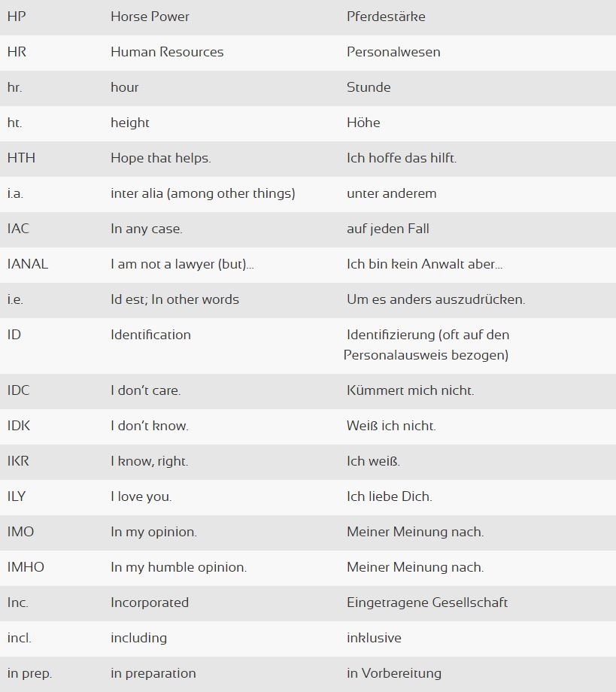Click the IDC abbreviation
The image size is (616, 692).
pos(18,390)
